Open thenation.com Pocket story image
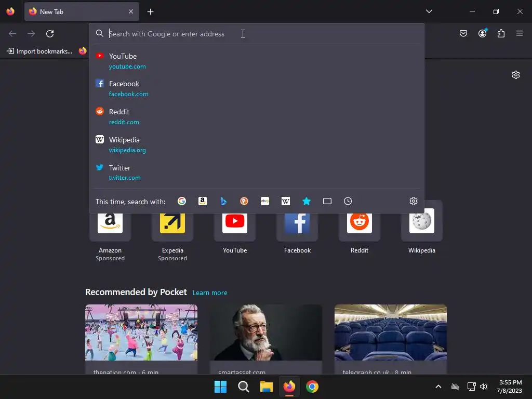The image size is (532, 399). [141, 332]
